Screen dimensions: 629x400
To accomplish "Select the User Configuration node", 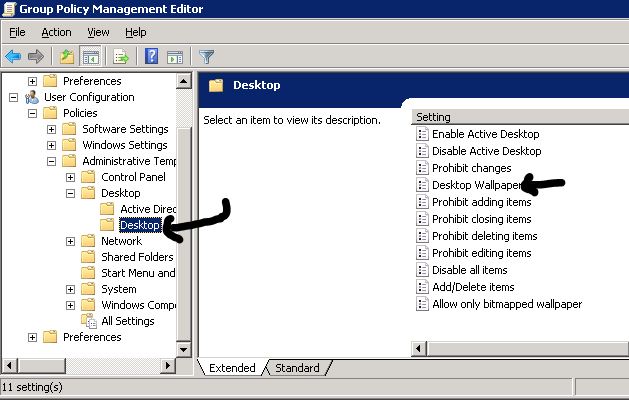I will (88, 97).
